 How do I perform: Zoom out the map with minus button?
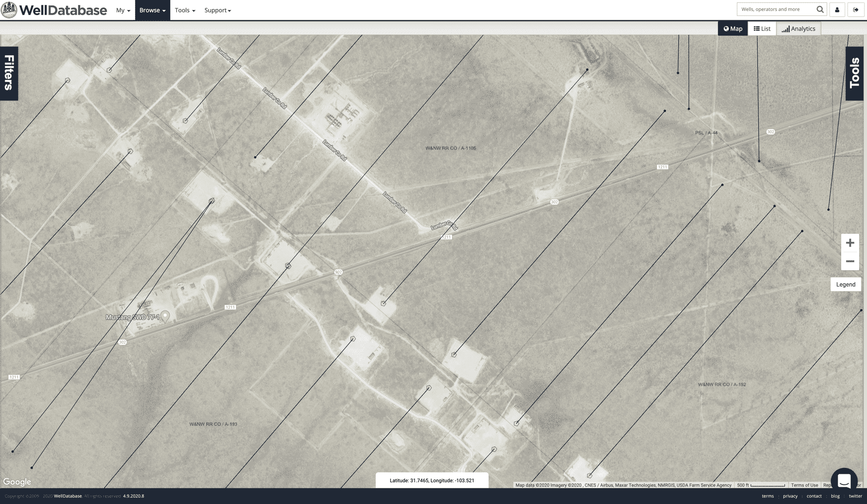pos(850,261)
